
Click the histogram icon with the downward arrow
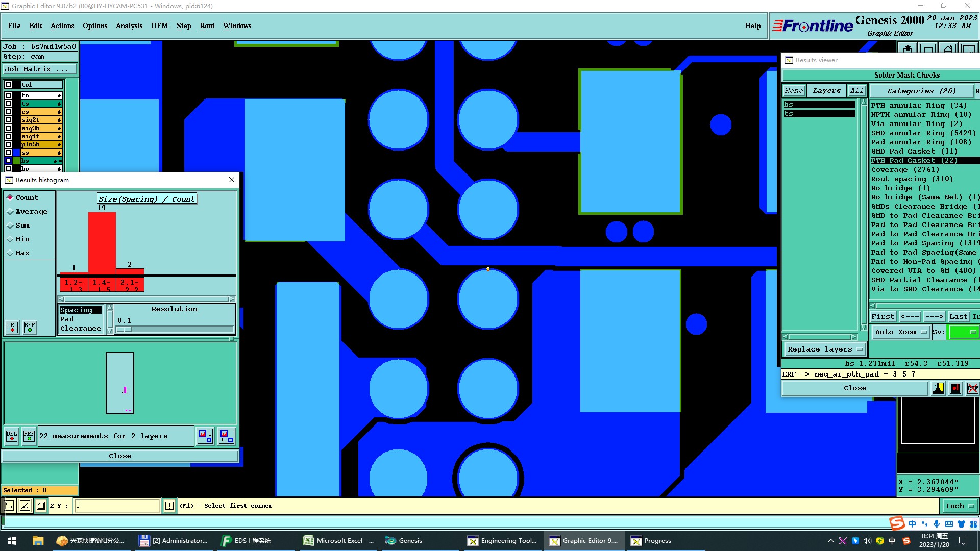205,436
